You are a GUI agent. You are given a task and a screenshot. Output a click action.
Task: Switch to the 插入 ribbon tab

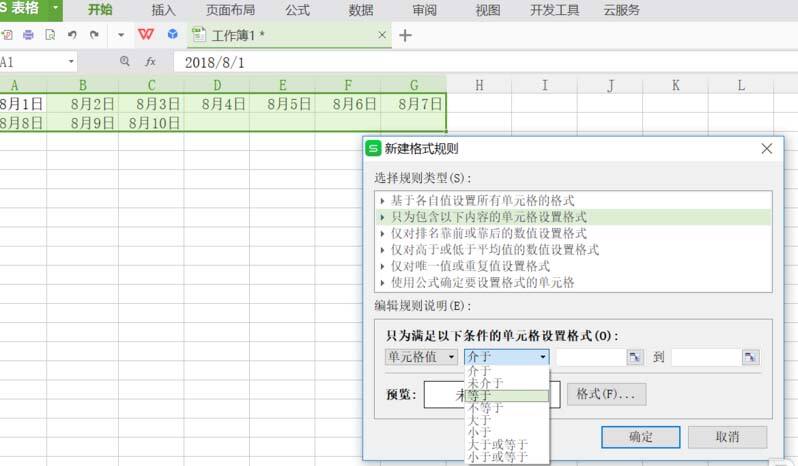point(163,10)
